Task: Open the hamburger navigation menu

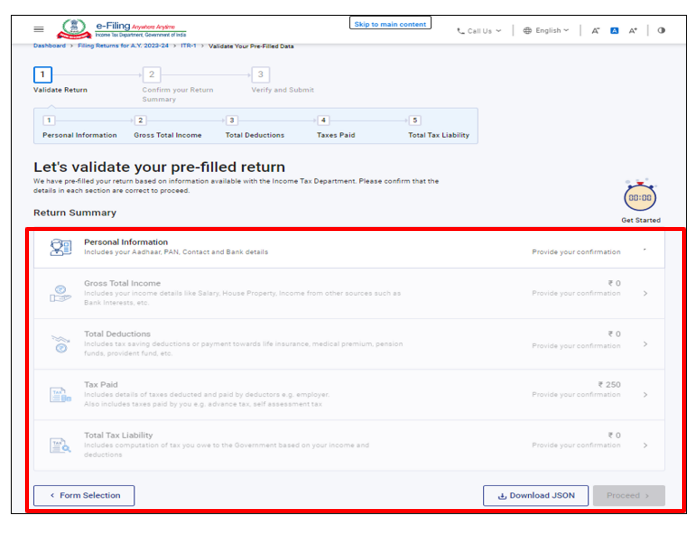Action: tap(39, 30)
